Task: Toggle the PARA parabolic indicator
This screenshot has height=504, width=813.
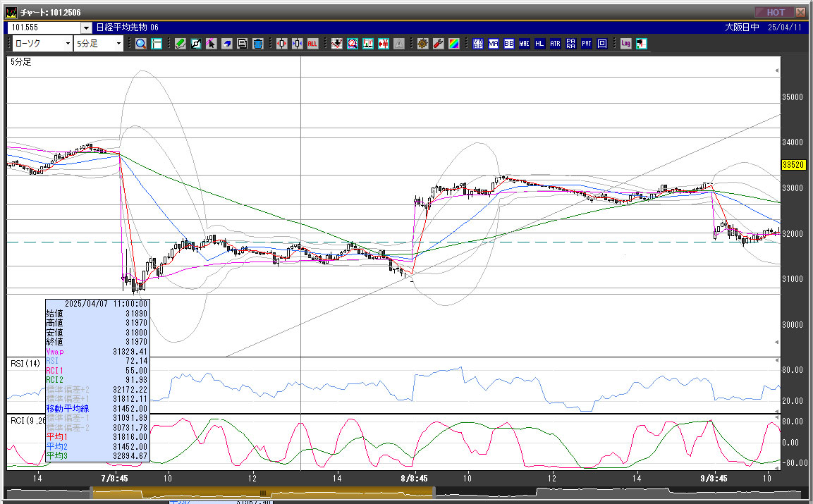Action: [x=571, y=44]
